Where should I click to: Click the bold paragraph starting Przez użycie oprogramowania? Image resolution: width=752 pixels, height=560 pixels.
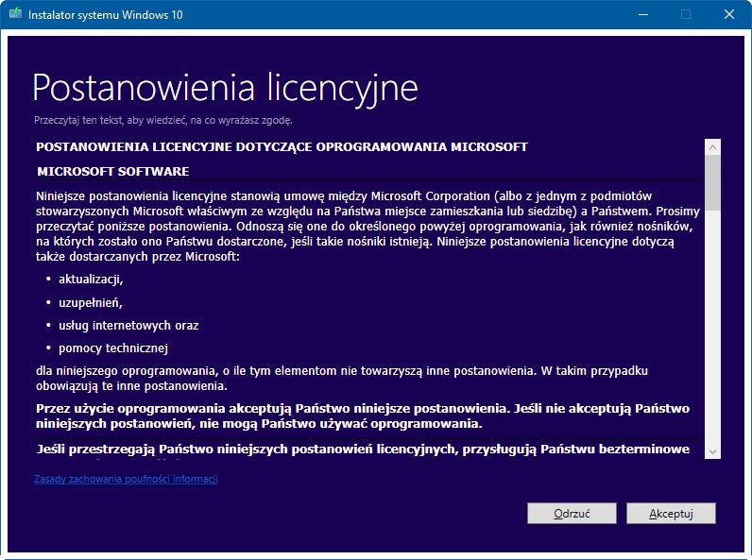(363, 416)
